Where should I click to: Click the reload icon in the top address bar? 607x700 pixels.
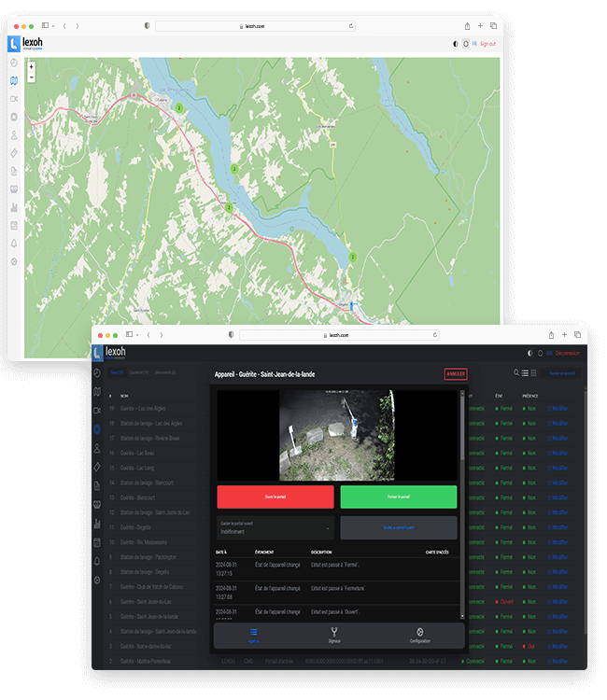351,26
